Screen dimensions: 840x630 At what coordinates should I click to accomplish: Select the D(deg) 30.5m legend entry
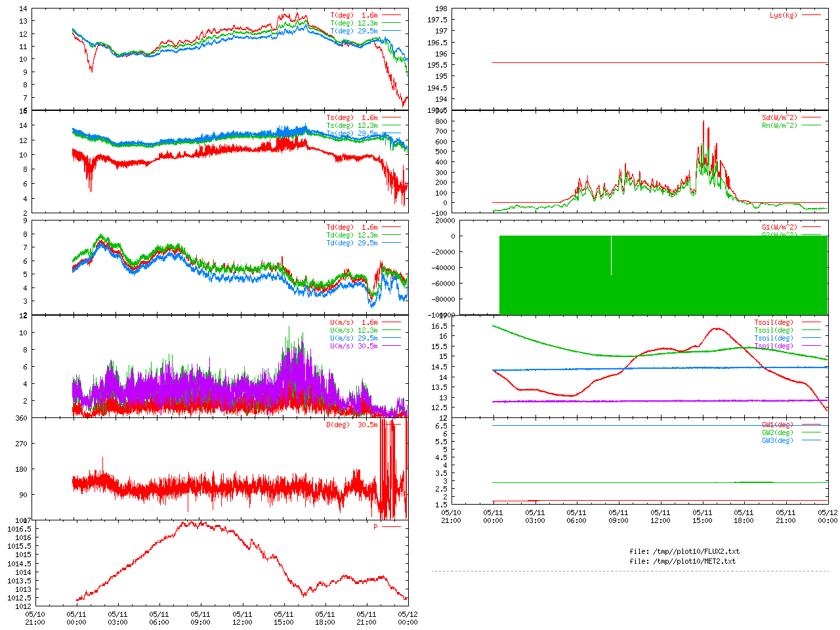[352, 425]
